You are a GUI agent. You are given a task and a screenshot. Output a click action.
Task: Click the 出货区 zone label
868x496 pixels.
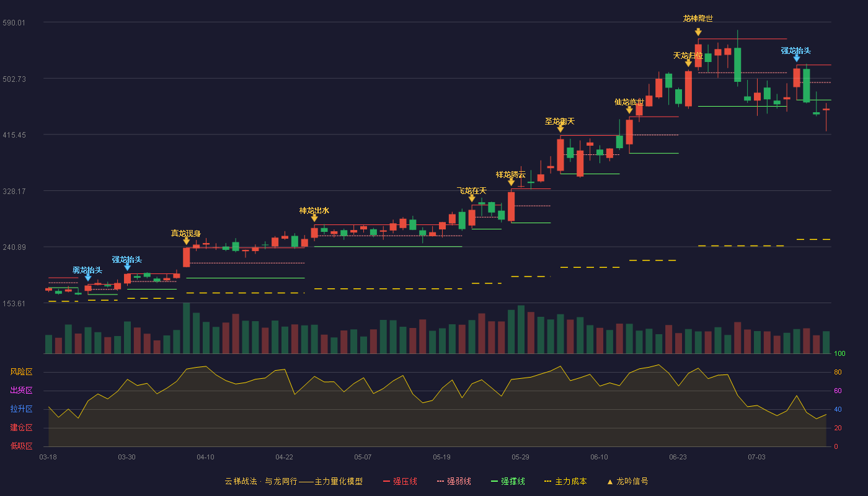point(21,391)
